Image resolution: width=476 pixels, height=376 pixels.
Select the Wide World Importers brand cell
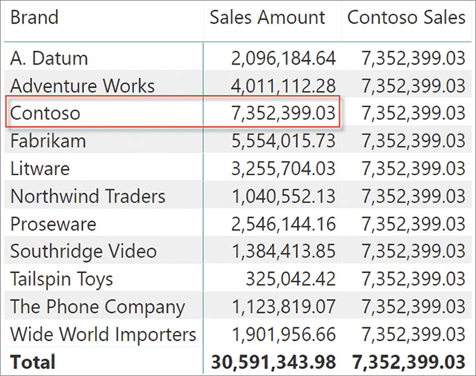(x=103, y=334)
